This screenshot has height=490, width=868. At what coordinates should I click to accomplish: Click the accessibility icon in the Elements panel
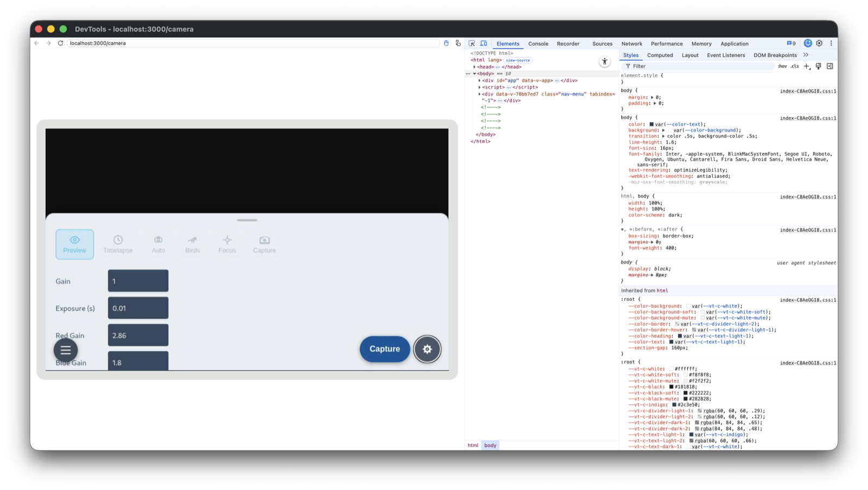604,61
